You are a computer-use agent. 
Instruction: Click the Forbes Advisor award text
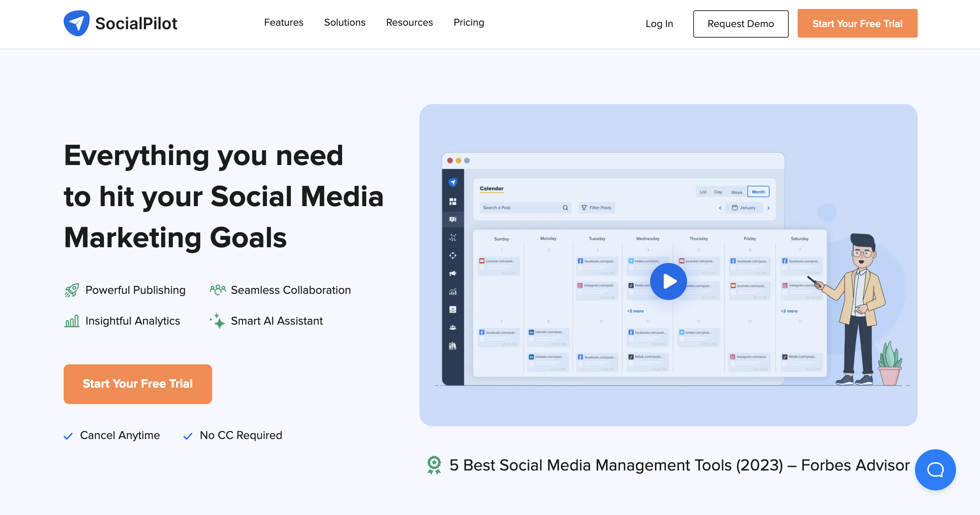coord(680,465)
